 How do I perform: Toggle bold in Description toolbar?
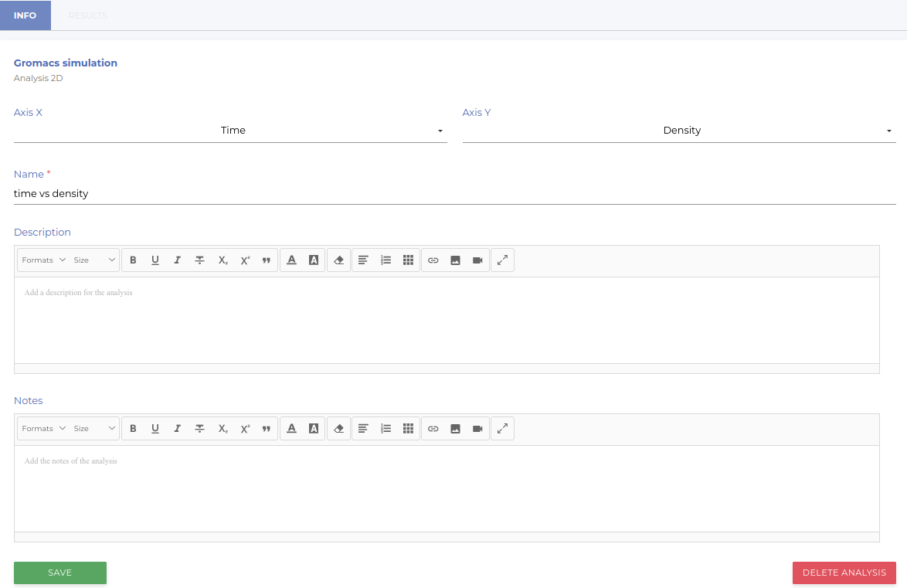[133, 260]
